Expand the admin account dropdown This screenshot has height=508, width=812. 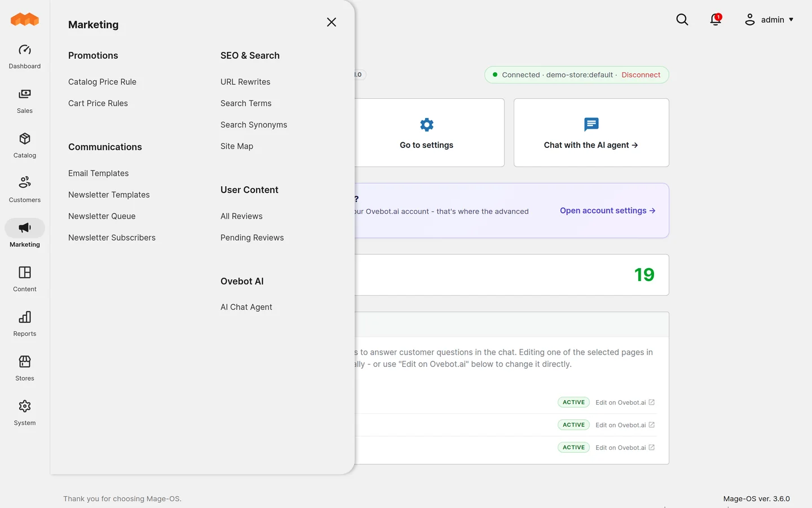click(769, 20)
